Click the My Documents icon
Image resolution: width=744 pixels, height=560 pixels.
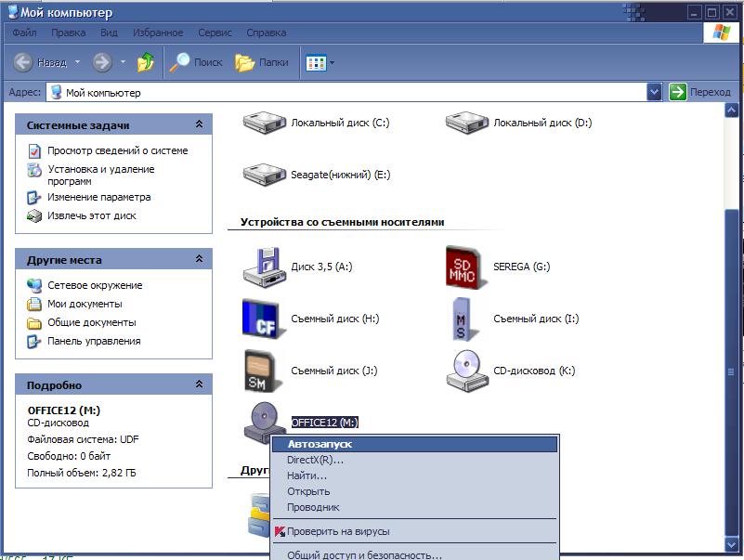(34, 304)
